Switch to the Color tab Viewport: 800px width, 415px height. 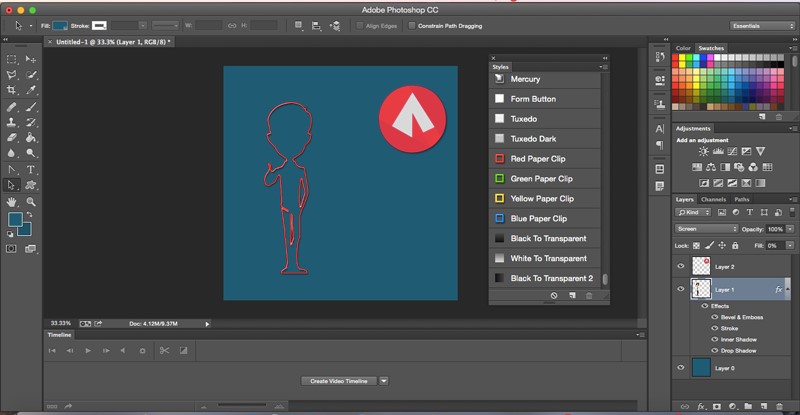683,48
